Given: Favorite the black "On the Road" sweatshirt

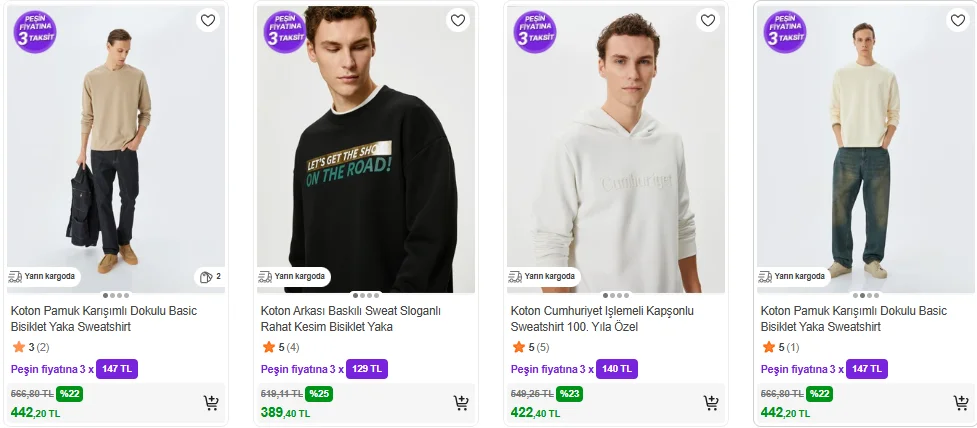Looking at the screenshot, I should pyautogui.click(x=457, y=20).
